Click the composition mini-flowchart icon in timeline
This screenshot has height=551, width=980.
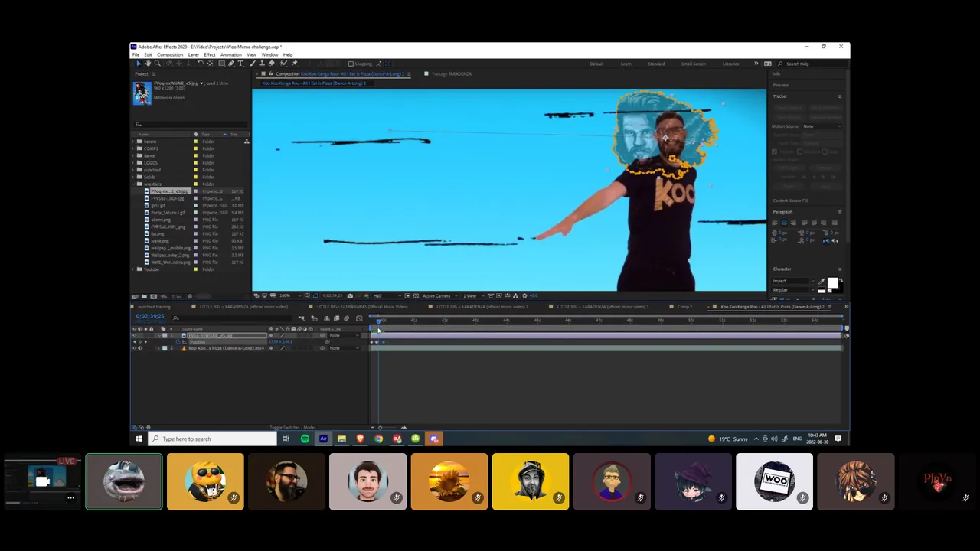click(302, 318)
